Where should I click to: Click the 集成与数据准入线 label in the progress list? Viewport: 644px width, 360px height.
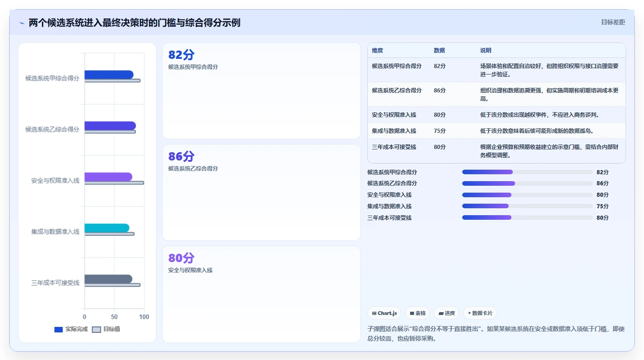coord(389,206)
